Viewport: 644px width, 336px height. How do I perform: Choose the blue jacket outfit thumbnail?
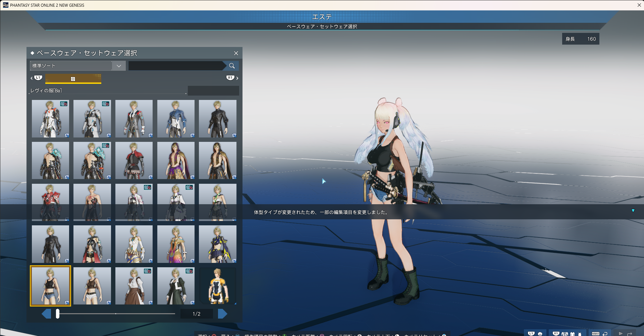[176, 119]
